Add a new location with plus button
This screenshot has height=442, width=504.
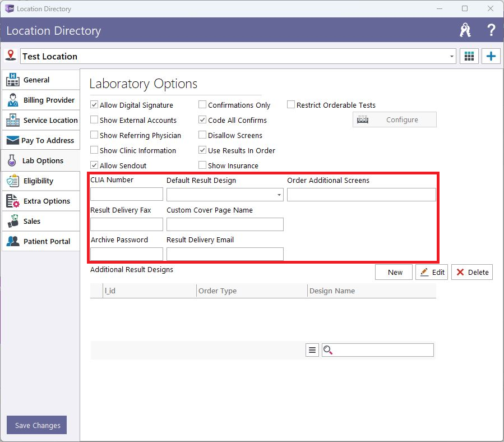[x=491, y=56]
